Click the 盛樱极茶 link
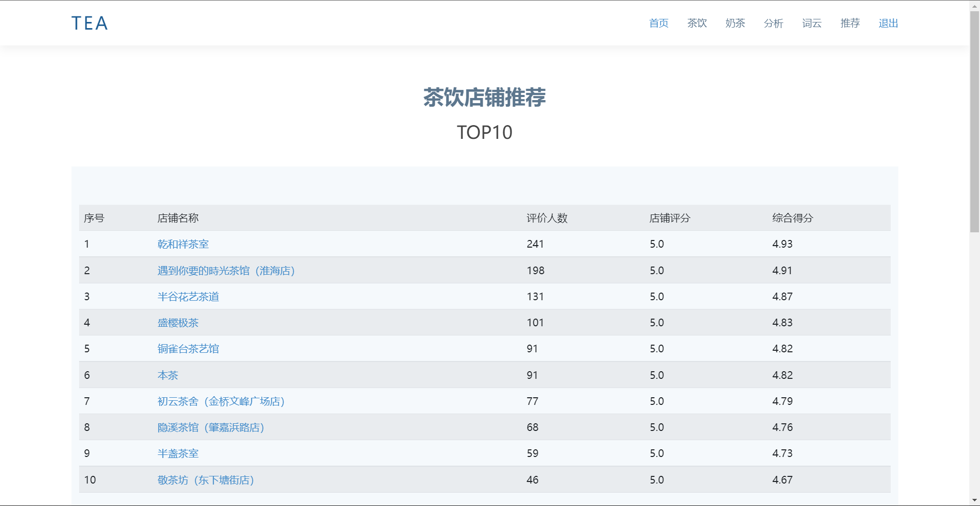980x506 pixels. 178,323
